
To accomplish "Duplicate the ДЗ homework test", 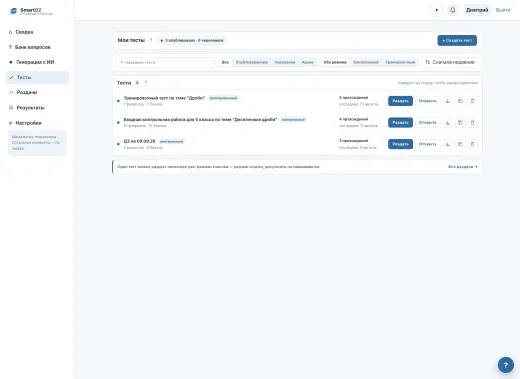I will pyautogui.click(x=460, y=144).
